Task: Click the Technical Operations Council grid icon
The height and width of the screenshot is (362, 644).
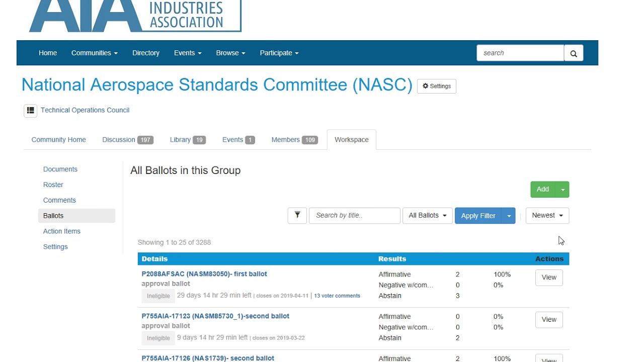Action: point(31,111)
